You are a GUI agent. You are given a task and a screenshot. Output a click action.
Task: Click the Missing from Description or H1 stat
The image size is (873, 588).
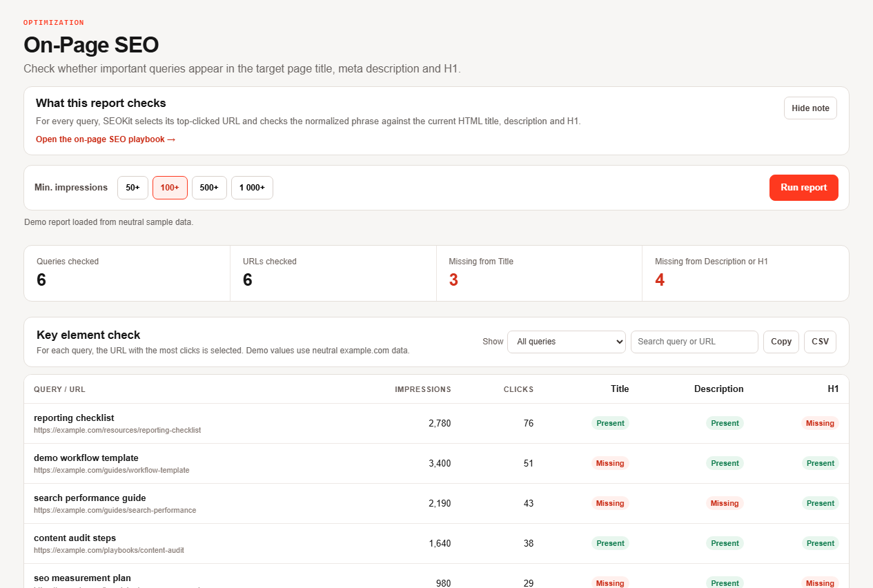pyautogui.click(x=745, y=273)
